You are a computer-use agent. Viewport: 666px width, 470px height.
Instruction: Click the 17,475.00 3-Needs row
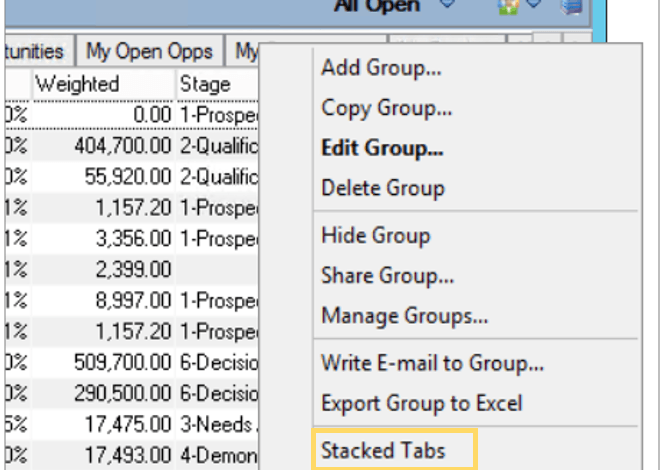coord(132,424)
